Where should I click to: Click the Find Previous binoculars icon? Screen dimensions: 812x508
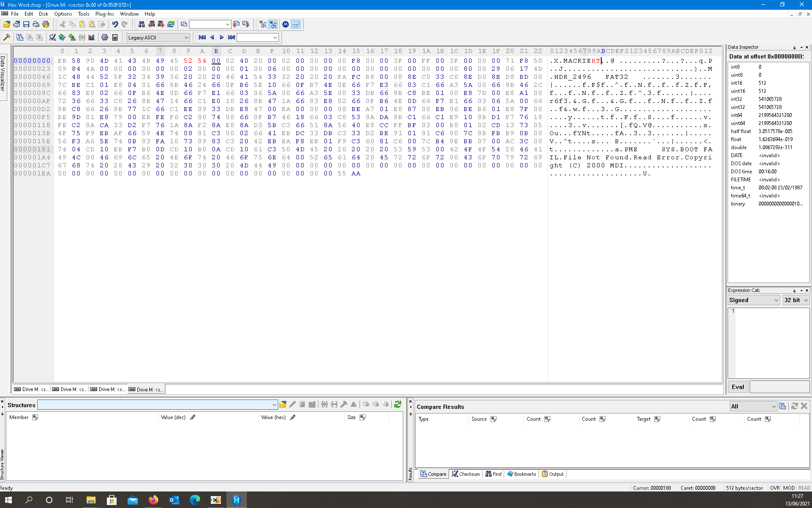(x=151, y=25)
